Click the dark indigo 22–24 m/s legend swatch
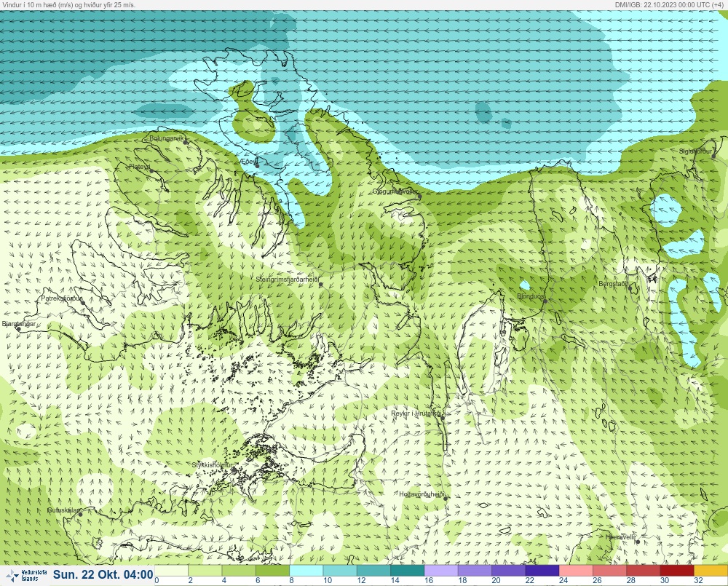 tap(542, 571)
